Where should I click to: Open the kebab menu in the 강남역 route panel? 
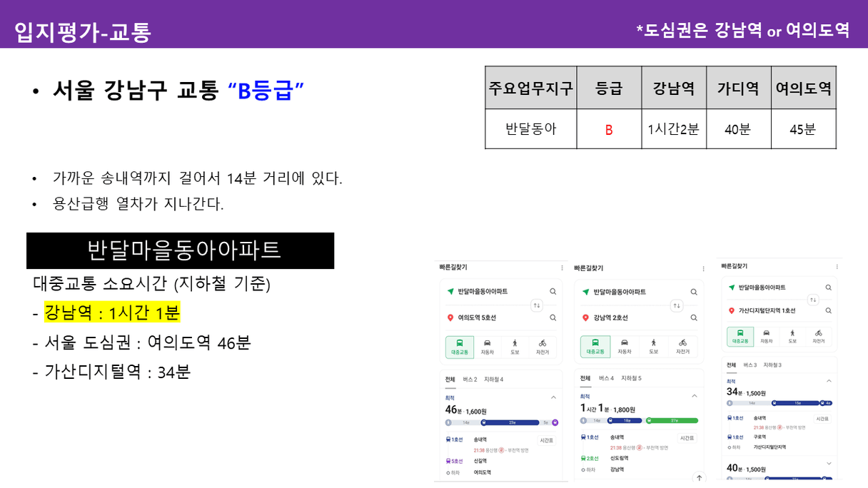[x=703, y=268]
